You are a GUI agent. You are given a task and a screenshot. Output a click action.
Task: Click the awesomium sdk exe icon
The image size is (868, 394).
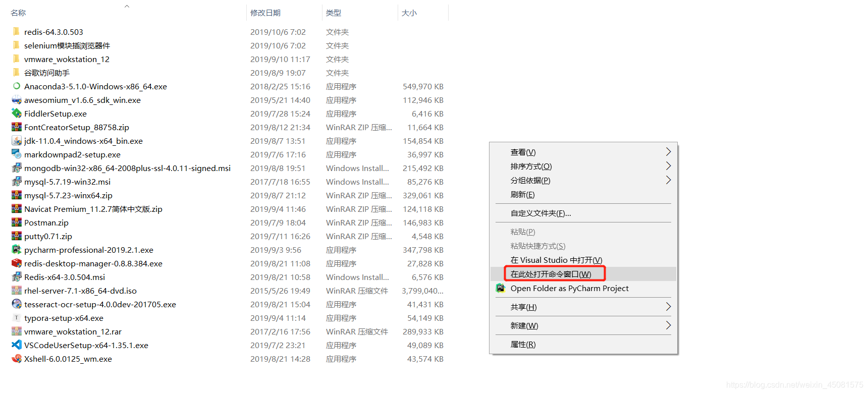point(17,100)
